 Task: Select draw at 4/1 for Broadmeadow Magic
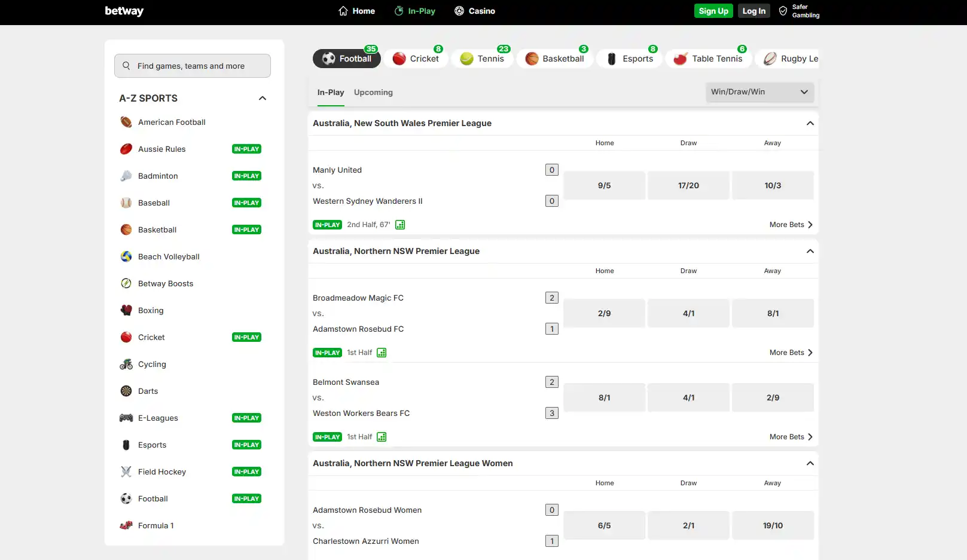click(688, 313)
